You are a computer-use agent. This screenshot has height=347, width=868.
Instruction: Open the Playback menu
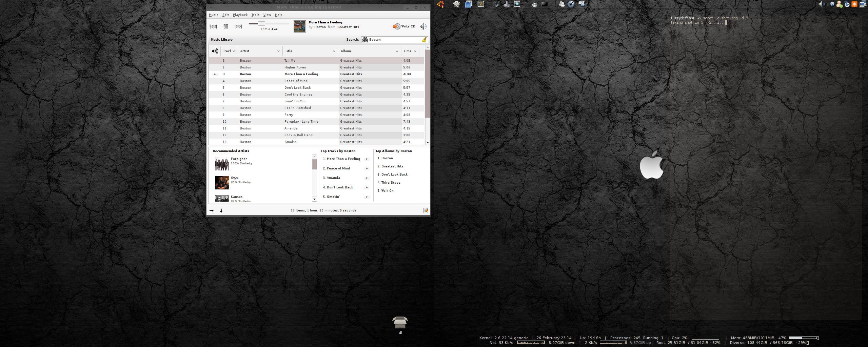pyautogui.click(x=240, y=15)
